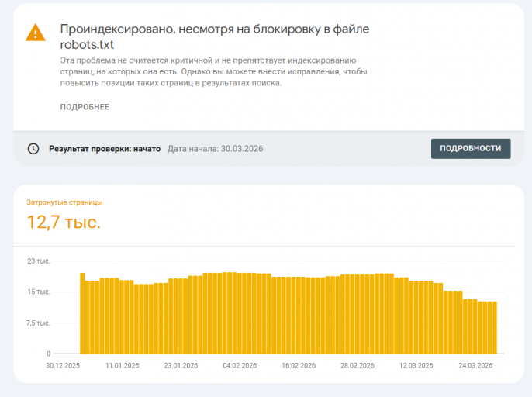Click the heading about robots.txt blocking
The height and width of the screenshot is (397, 532).
click(x=214, y=36)
